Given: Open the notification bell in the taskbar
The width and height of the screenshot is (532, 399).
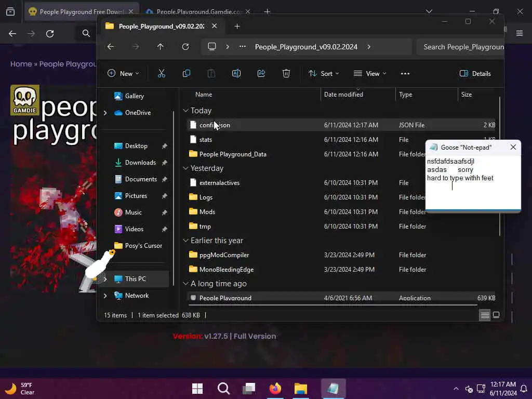Looking at the screenshot, I should point(524,389).
